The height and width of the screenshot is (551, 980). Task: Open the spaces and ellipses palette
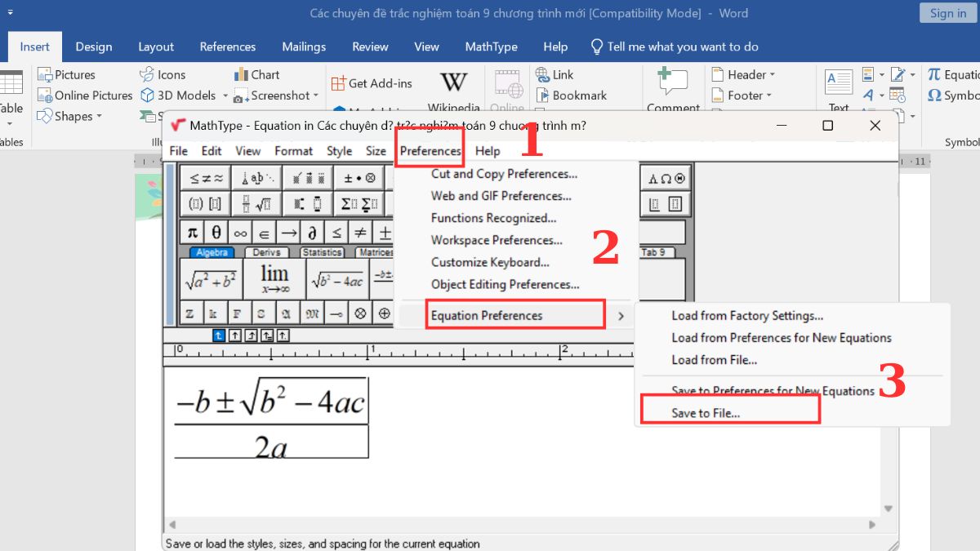(256, 178)
